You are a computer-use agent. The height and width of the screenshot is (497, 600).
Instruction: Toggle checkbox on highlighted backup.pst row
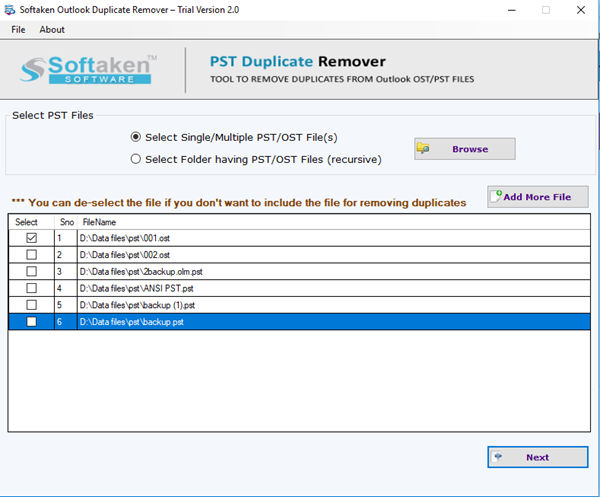click(x=32, y=322)
